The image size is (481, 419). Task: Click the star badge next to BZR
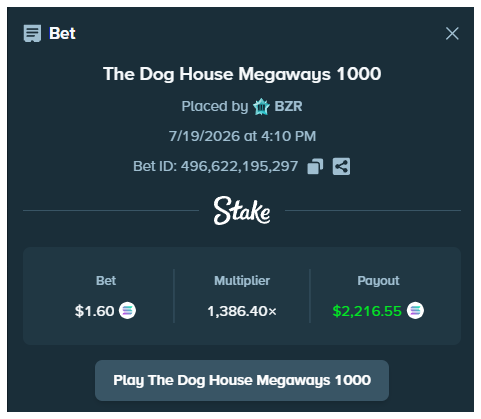(261, 107)
